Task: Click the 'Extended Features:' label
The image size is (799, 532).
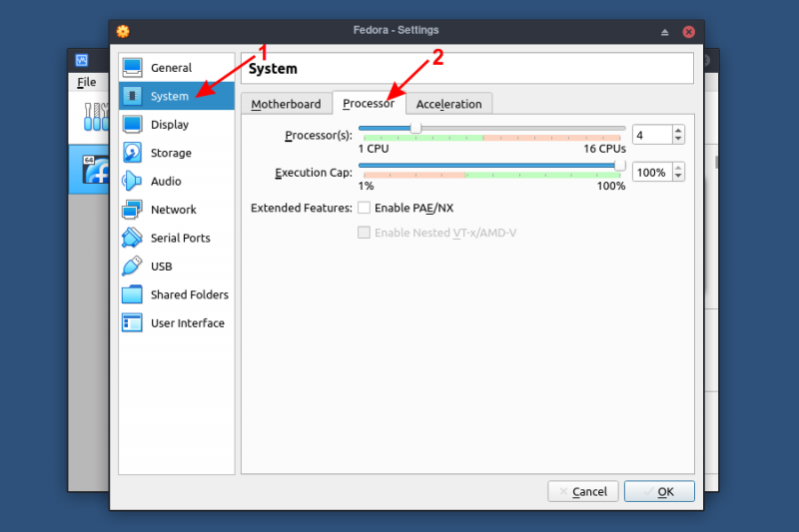Action: pos(302,208)
